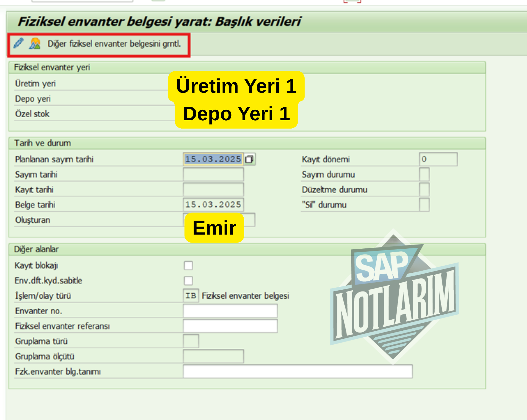Click 'Diğer fiziksel envanter belgesini grntl.' button
Screen dimensions: 527x420
click(114, 44)
